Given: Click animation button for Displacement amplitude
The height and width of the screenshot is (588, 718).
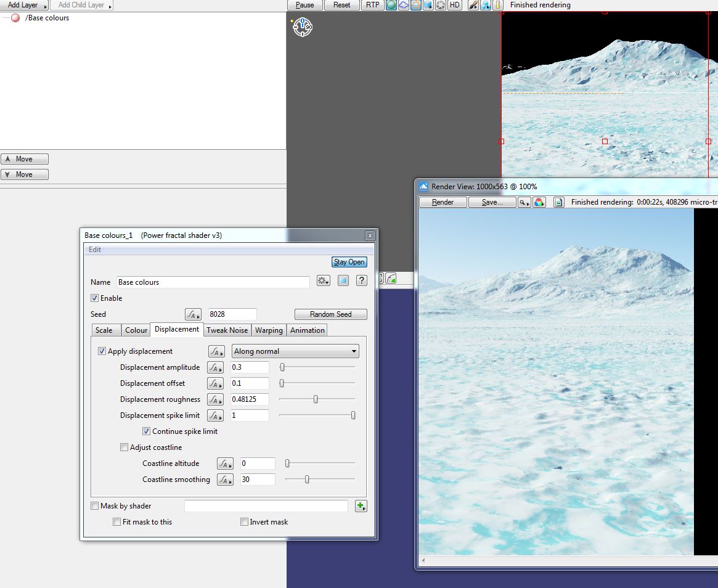Looking at the screenshot, I should pyautogui.click(x=215, y=367).
